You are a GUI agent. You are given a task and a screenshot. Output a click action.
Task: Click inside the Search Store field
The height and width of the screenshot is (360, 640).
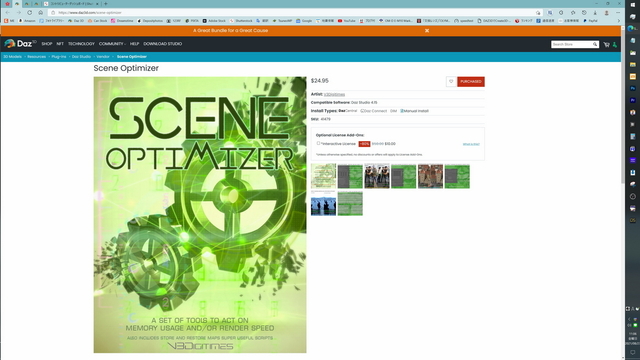[x=571, y=44]
